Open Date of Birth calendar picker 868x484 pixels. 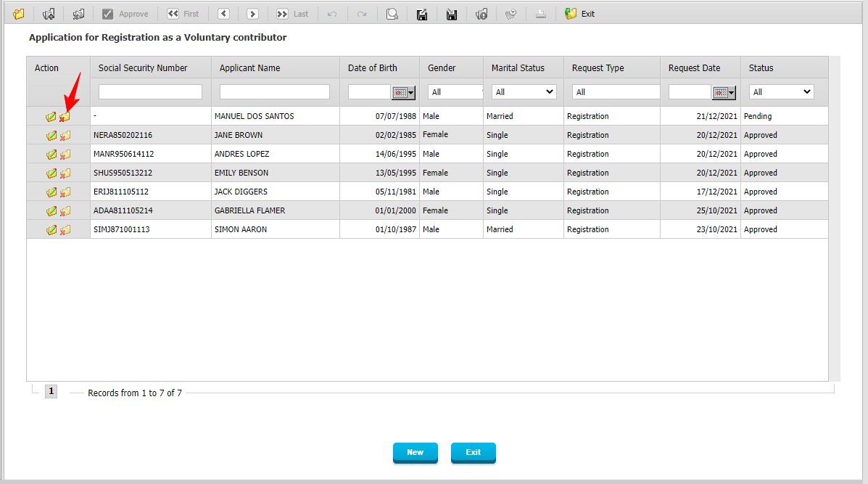click(404, 92)
